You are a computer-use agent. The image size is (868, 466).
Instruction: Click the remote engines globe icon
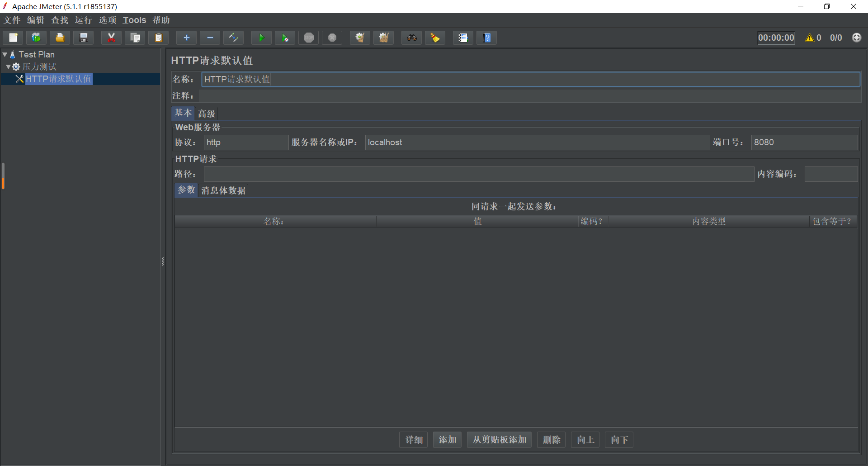[857, 38]
